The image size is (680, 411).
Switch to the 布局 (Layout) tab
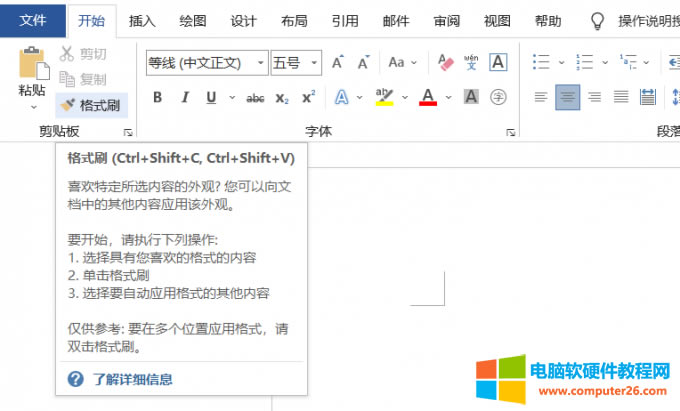click(x=294, y=21)
